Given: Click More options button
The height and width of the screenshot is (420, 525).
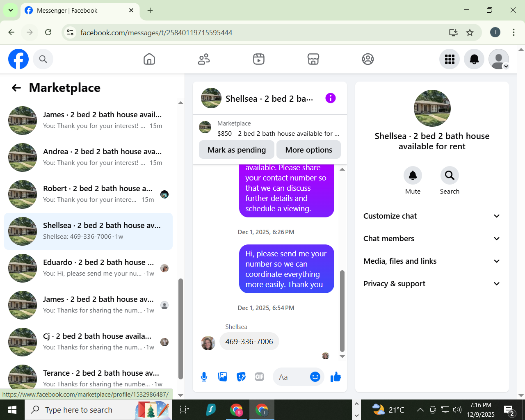Looking at the screenshot, I should click(309, 150).
